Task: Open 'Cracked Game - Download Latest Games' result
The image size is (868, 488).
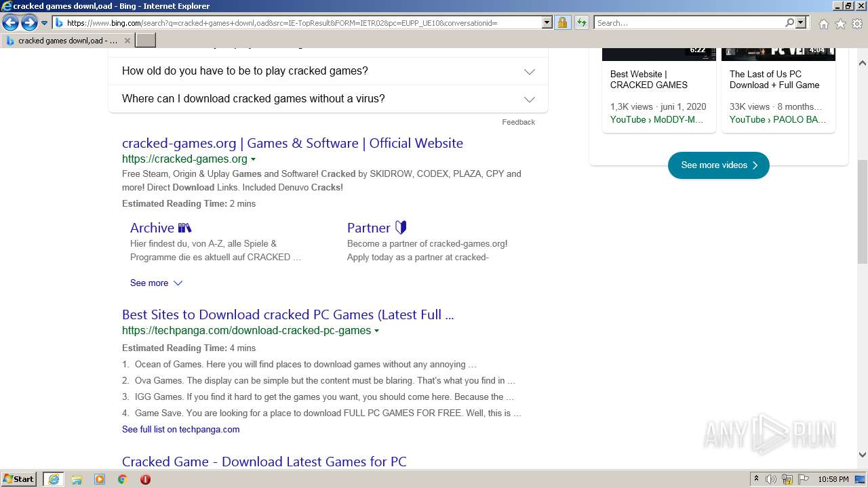Action: [x=264, y=462]
